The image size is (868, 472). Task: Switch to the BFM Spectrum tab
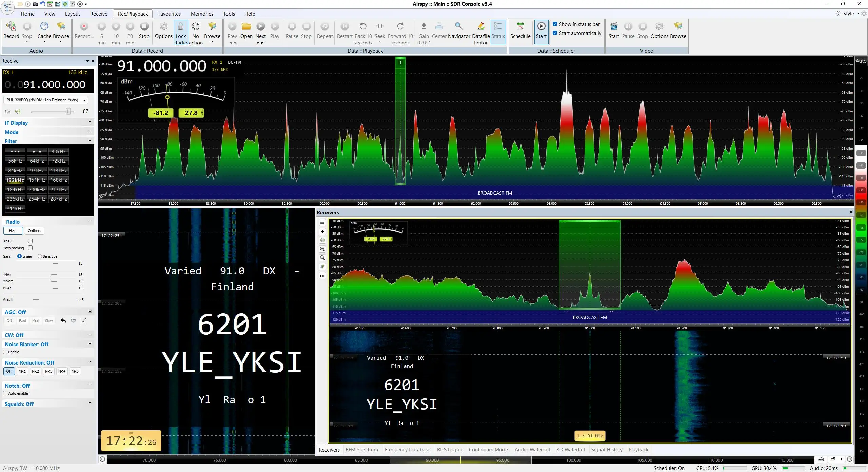[361, 450]
